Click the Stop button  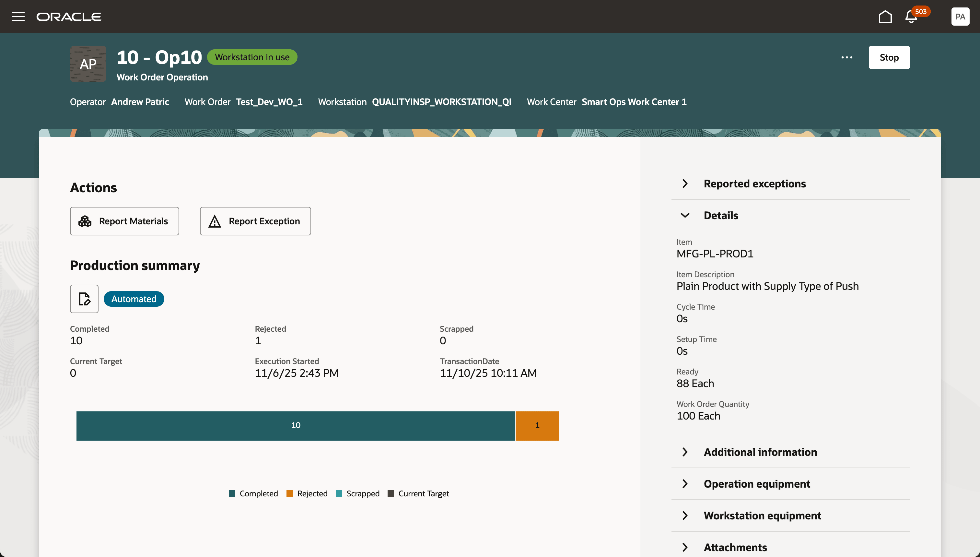(889, 57)
